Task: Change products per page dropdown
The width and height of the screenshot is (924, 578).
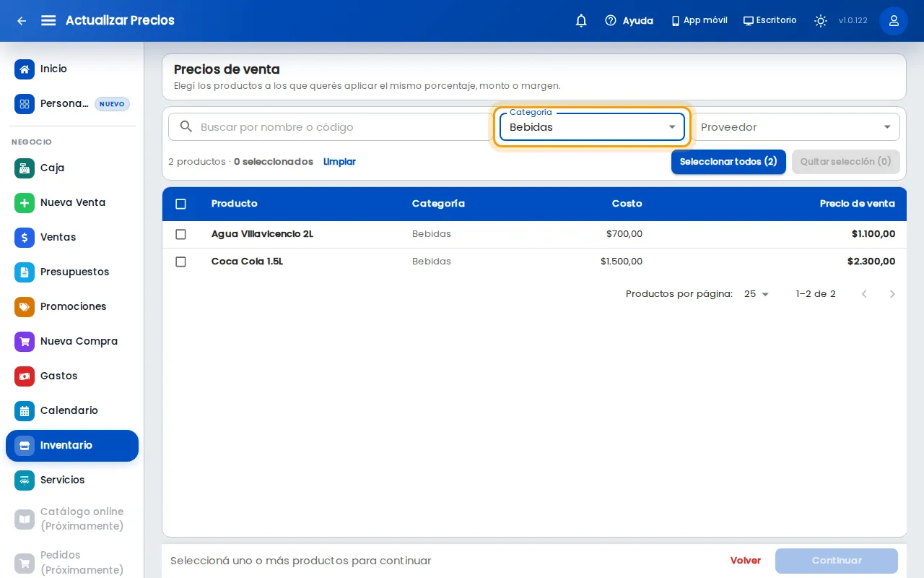Action: coord(757,294)
